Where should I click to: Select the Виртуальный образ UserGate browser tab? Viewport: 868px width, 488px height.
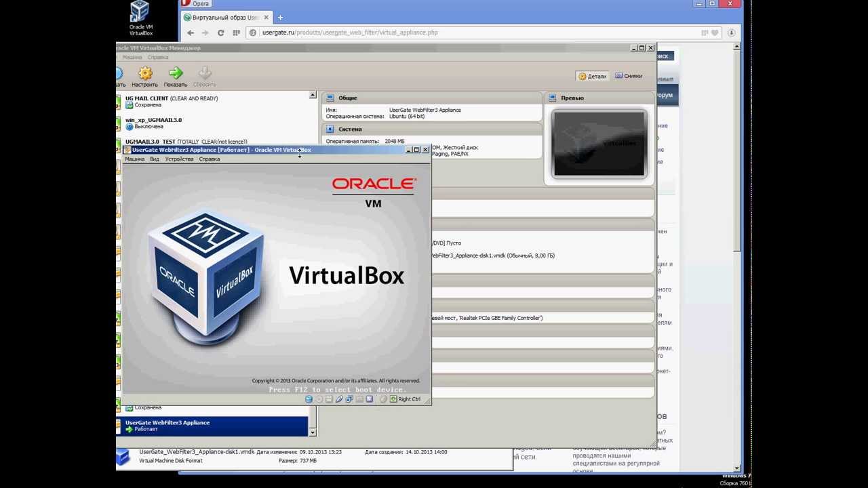coord(226,18)
